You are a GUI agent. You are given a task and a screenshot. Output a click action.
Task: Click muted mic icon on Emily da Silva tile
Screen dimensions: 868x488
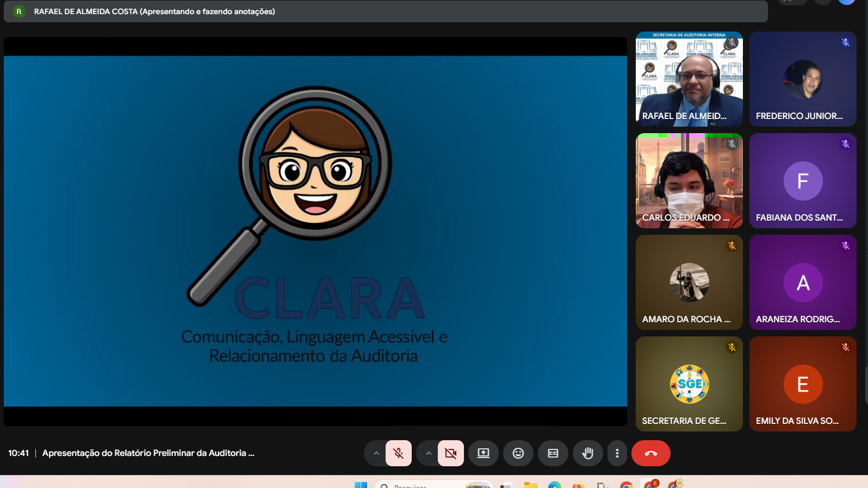[845, 347]
